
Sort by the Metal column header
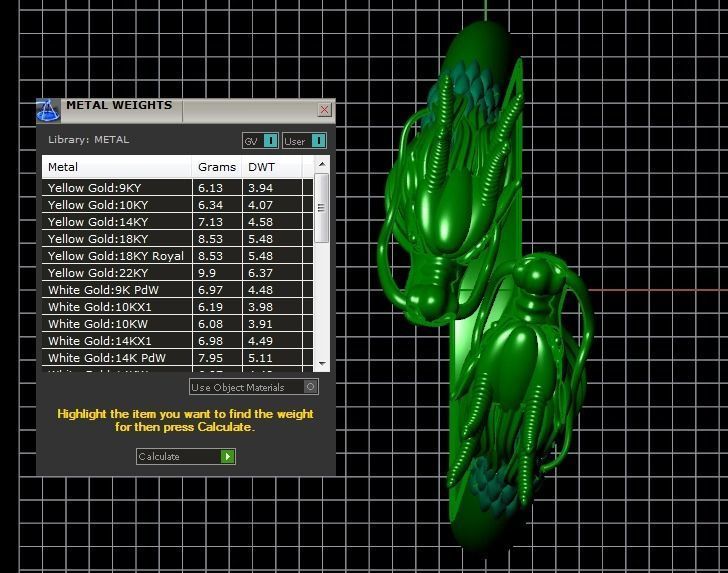[x=117, y=167]
